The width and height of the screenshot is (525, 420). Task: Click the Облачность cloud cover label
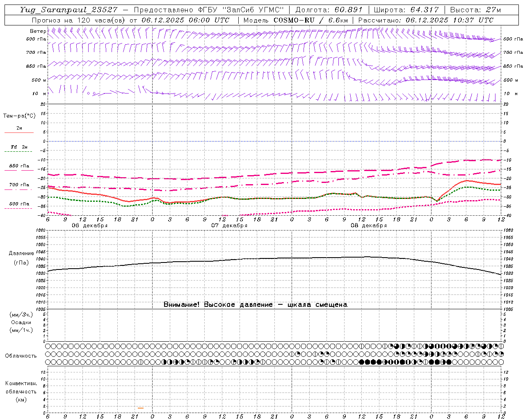(21, 356)
